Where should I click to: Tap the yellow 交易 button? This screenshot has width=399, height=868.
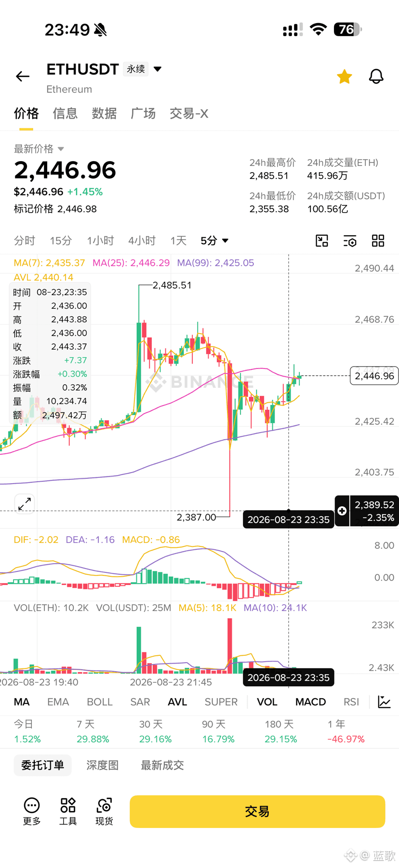click(x=257, y=812)
